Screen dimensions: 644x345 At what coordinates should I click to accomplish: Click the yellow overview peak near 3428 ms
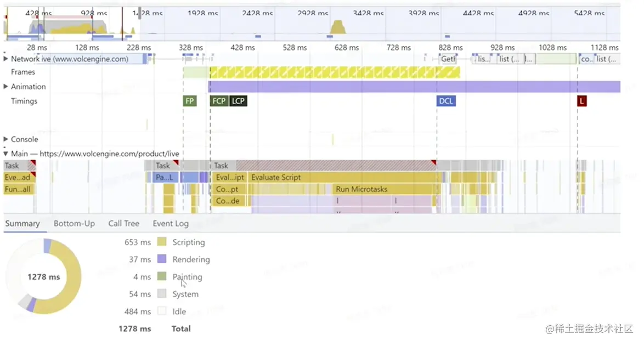point(338,27)
